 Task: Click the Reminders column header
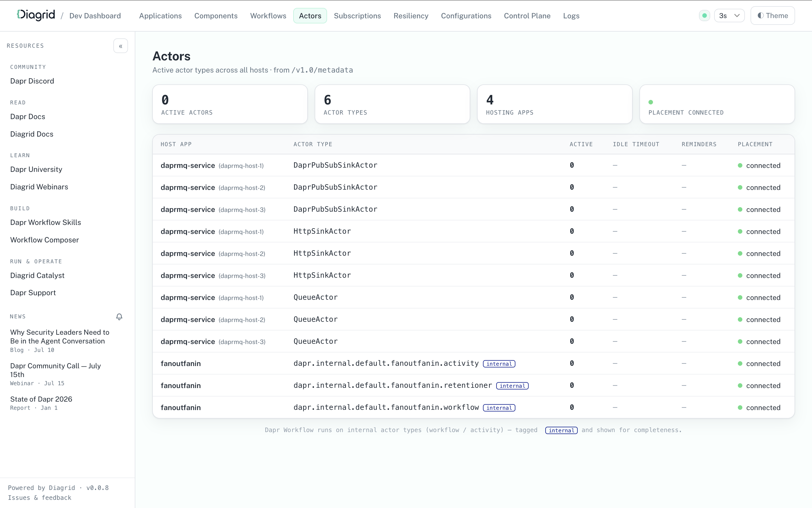pyautogui.click(x=699, y=144)
